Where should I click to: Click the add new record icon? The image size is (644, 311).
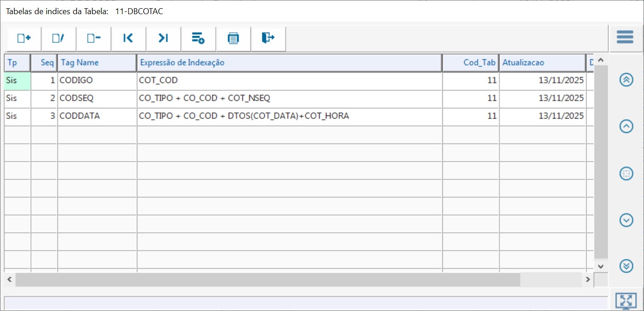[24, 38]
